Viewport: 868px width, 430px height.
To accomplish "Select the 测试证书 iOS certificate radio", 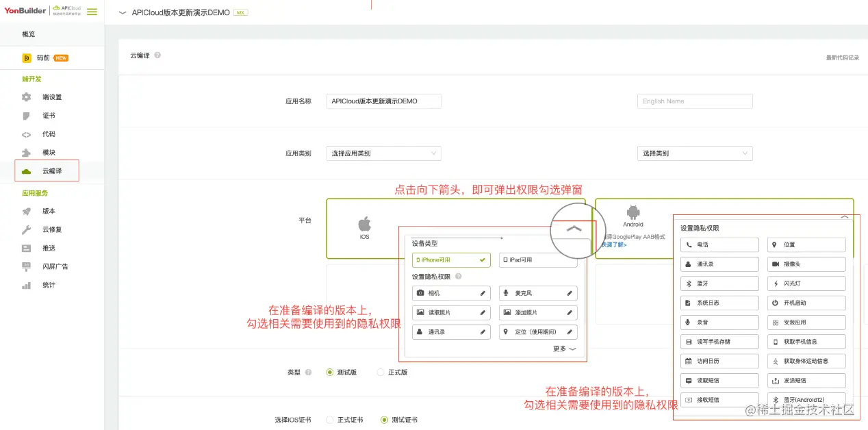I will click(385, 420).
